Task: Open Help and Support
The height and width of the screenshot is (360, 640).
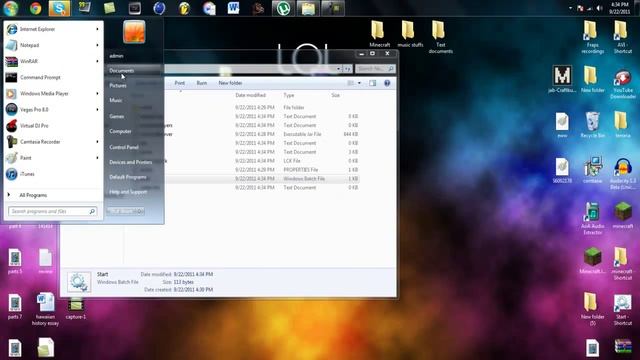Action: pyautogui.click(x=128, y=192)
